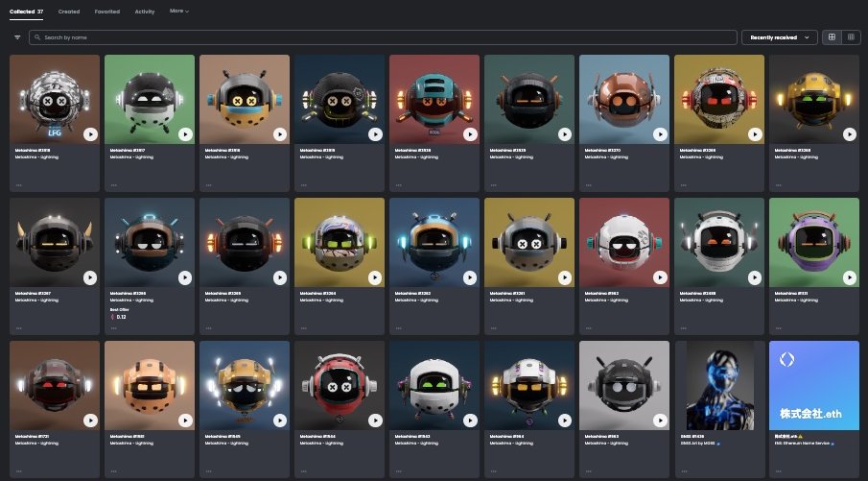Play the black robot on light gray background
This screenshot has width=868, height=481.
(660, 421)
